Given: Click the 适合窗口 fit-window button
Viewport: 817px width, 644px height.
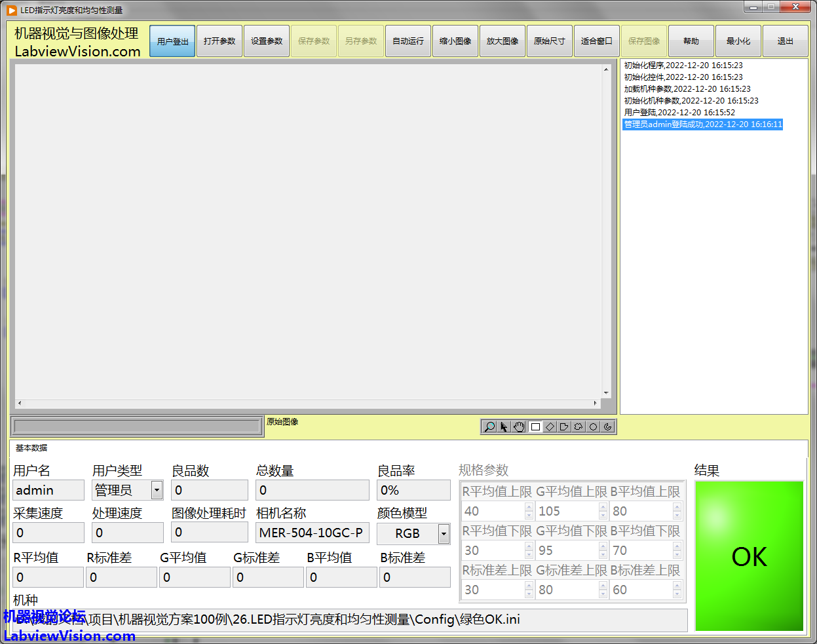Looking at the screenshot, I should [596, 41].
